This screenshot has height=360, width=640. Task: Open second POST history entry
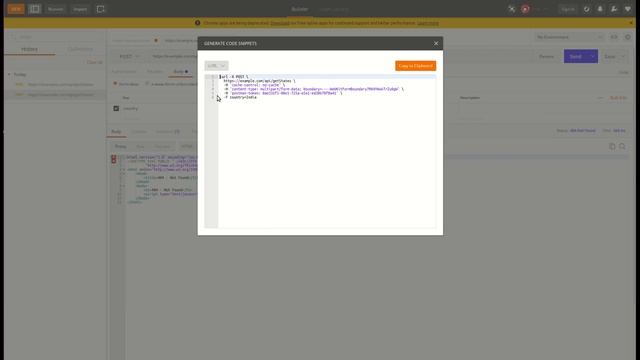pyautogui.click(x=55, y=95)
